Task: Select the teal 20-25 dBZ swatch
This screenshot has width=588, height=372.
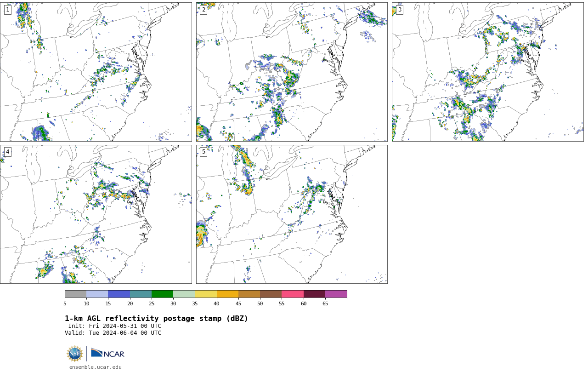Action: (x=141, y=294)
